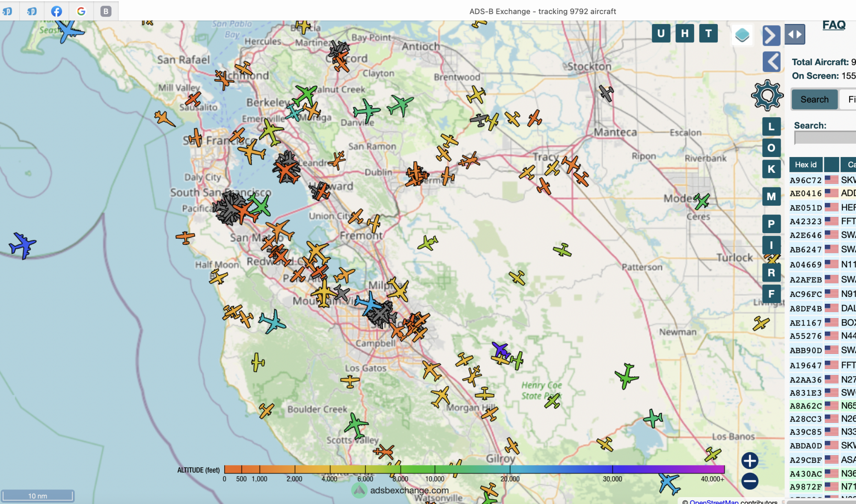This screenshot has height=504, width=856.
Task: Sort table by Hex id column
Action: (805, 165)
